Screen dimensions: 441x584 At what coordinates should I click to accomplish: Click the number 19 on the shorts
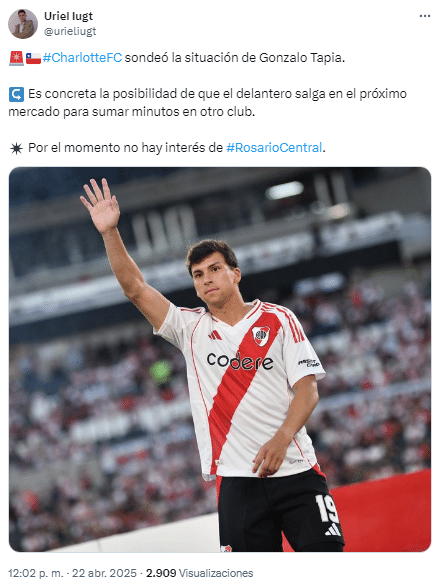point(327,508)
